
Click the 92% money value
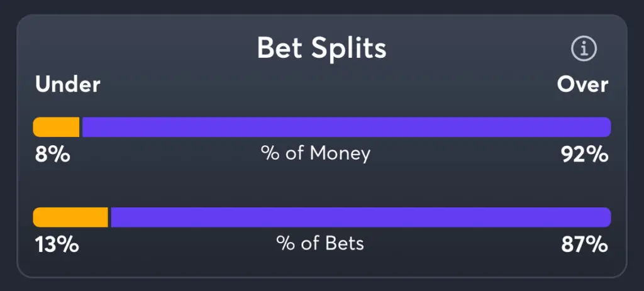(x=584, y=154)
